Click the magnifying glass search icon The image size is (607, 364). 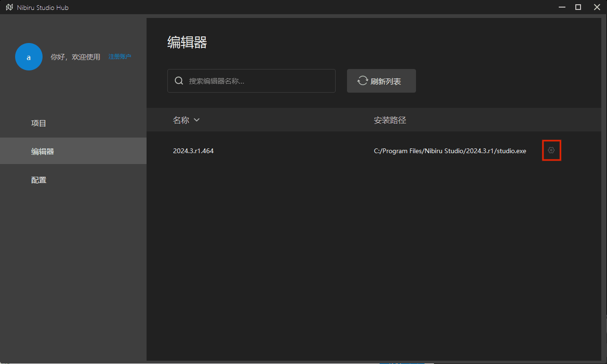(x=179, y=81)
